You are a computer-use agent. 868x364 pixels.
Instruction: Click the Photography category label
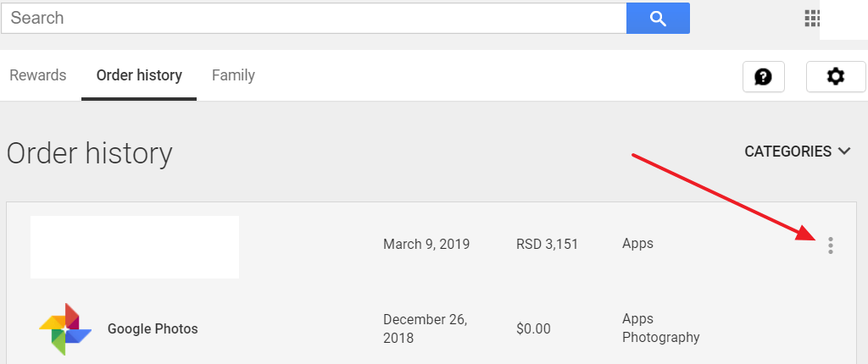tap(661, 337)
